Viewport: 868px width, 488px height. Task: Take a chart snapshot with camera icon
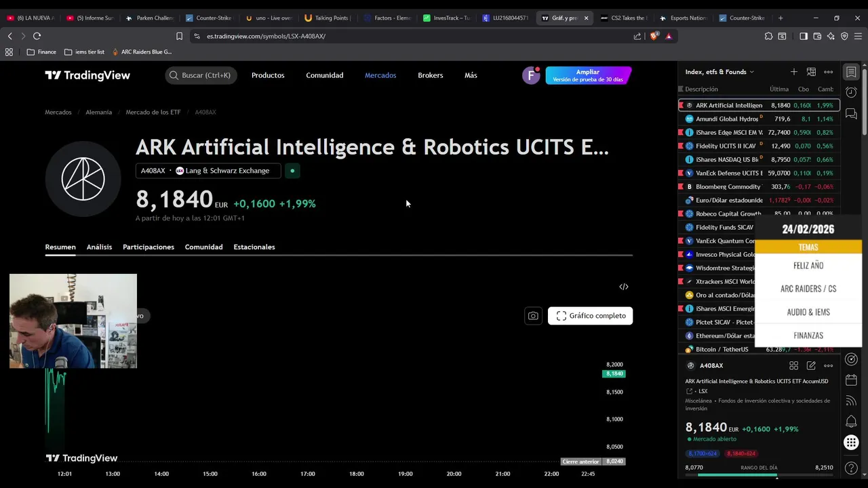click(x=533, y=316)
